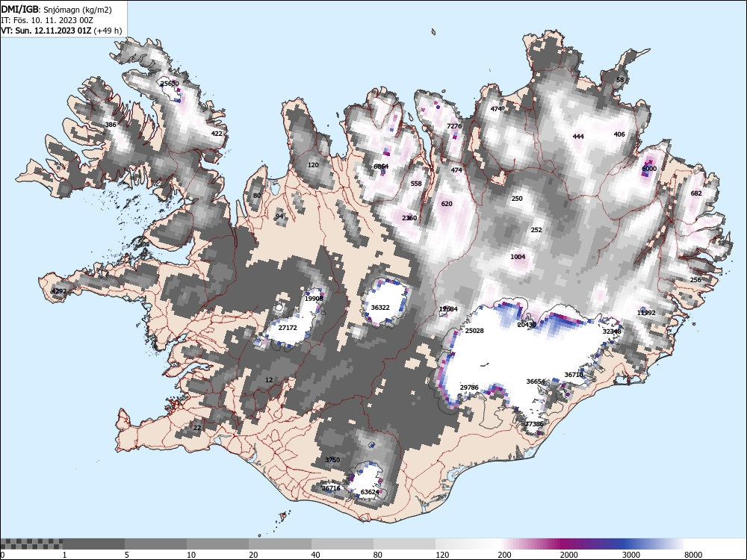Click the glacier value 36654

click(536, 382)
